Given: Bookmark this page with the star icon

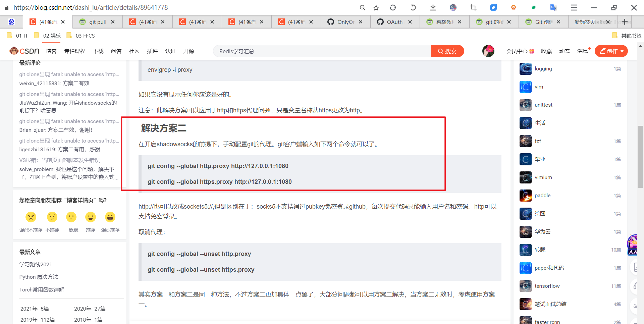Looking at the screenshot, I should 376,7.
